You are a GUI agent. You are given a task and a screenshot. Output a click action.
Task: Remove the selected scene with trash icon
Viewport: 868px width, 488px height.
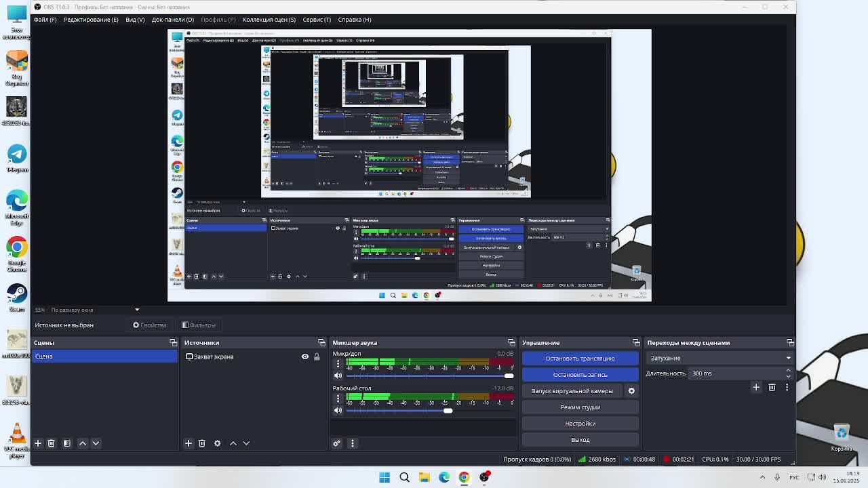51,443
